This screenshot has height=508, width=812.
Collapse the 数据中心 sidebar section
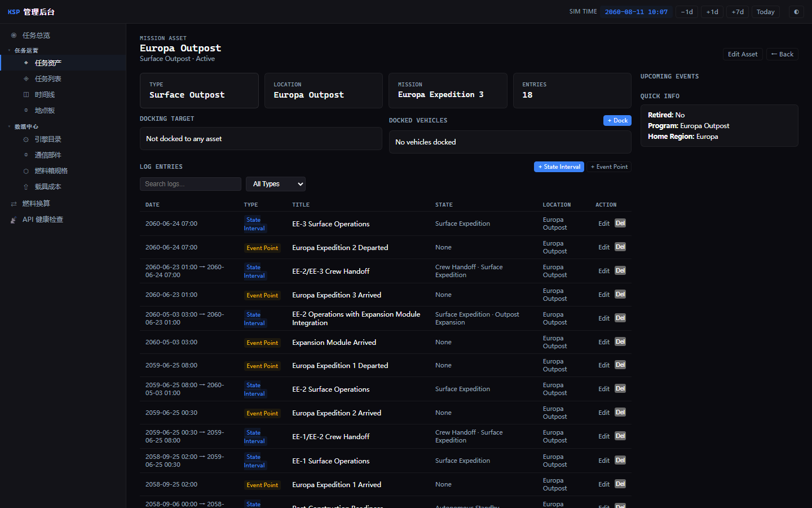(x=26, y=127)
